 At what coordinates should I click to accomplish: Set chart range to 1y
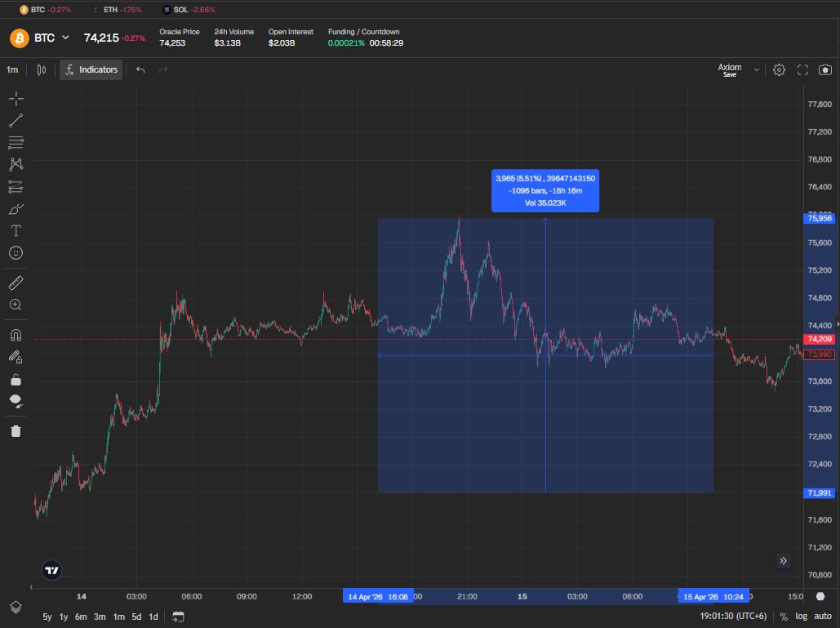[63, 617]
